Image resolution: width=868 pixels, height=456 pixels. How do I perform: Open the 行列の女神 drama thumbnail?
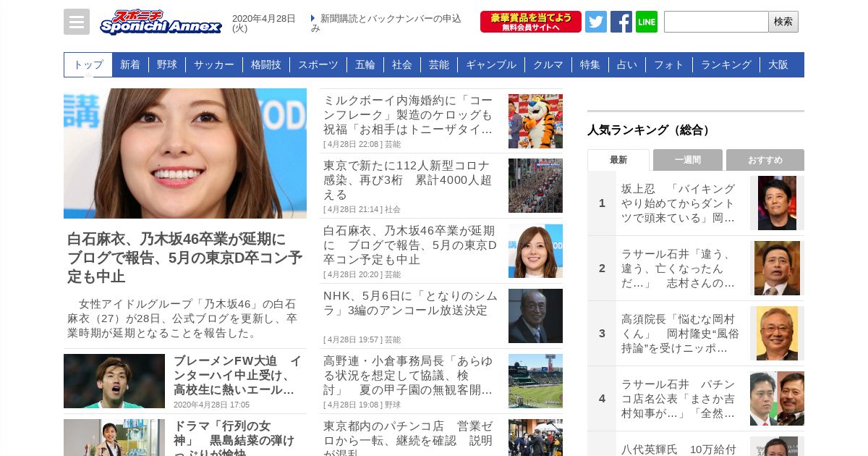point(114,438)
